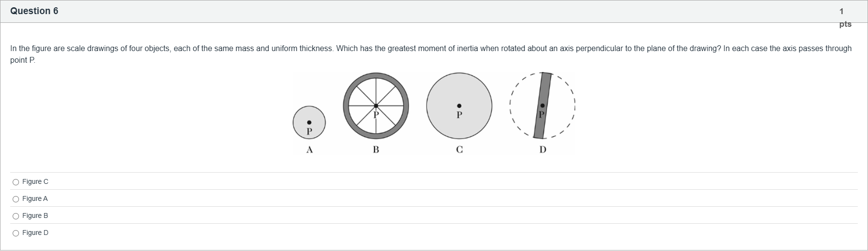Click the "Figure D" answer label text

point(35,233)
